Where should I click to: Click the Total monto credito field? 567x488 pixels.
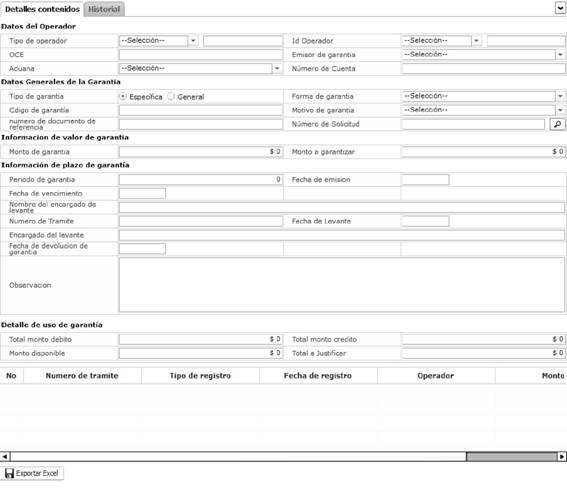(483, 339)
